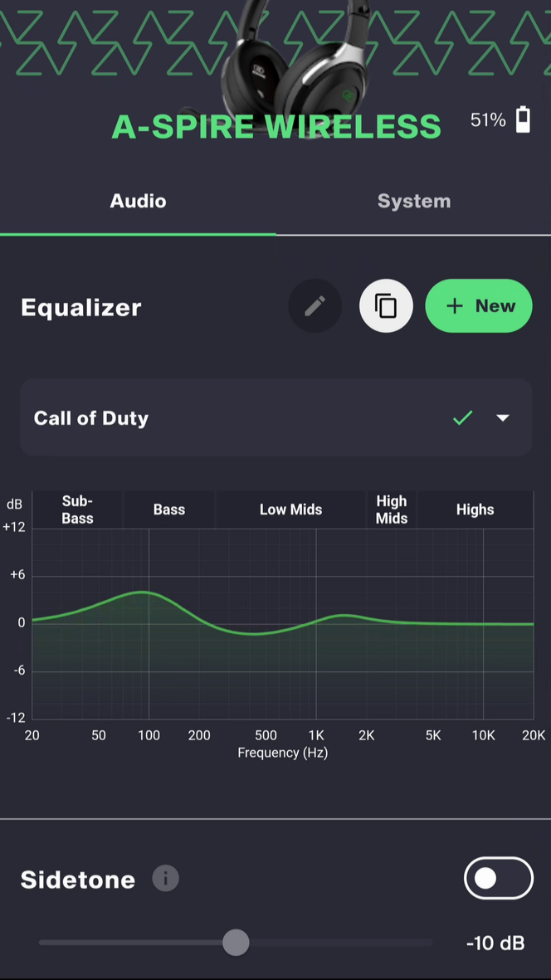Click the High Mids band label

click(391, 510)
